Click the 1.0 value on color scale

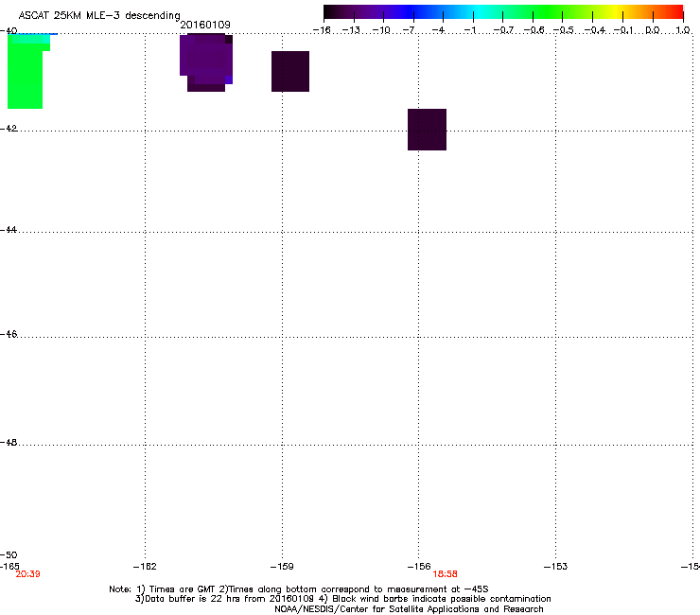683,30
